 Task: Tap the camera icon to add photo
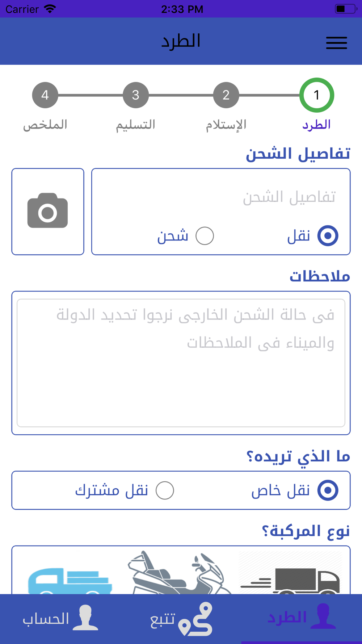tap(48, 211)
